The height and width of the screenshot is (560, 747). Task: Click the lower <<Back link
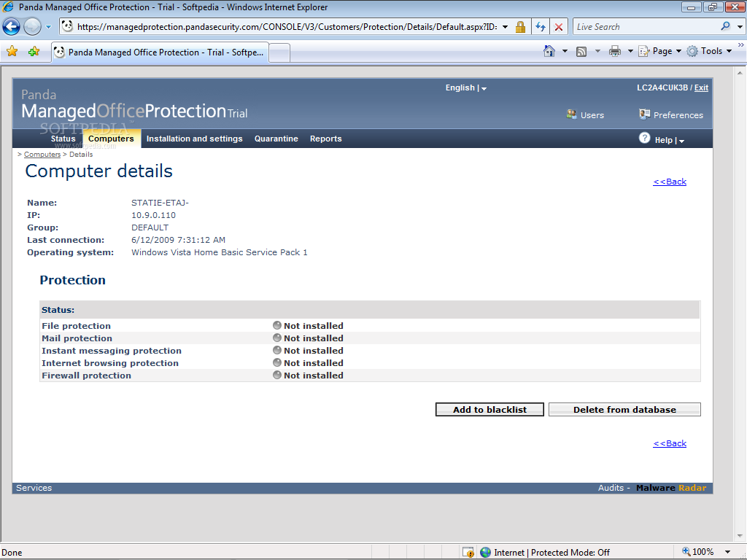pyautogui.click(x=670, y=443)
